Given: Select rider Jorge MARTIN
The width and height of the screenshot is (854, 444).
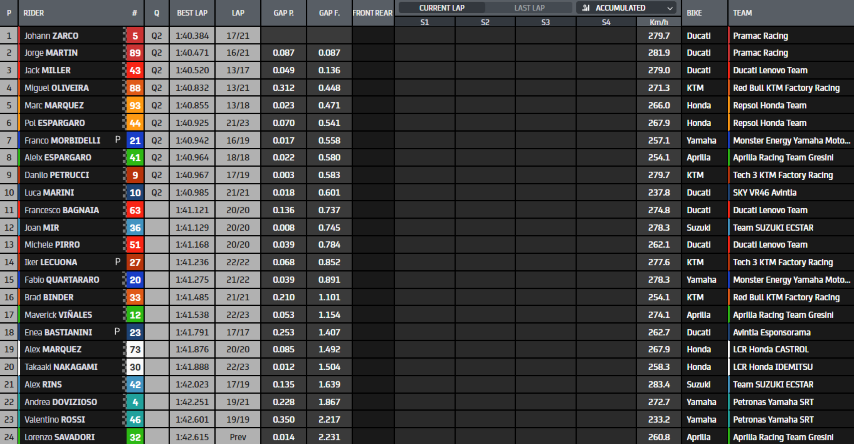Looking at the screenshot, I should coord(51,53).
